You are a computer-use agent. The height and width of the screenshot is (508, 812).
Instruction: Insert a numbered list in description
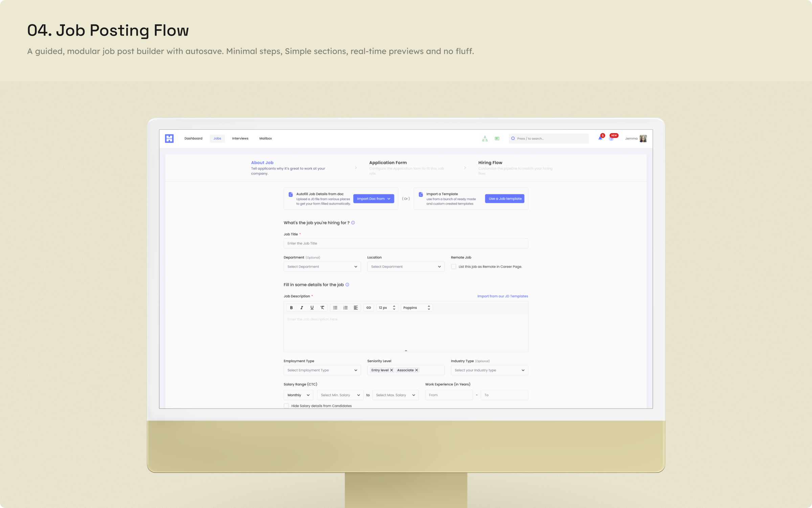(x=345, y=308)
